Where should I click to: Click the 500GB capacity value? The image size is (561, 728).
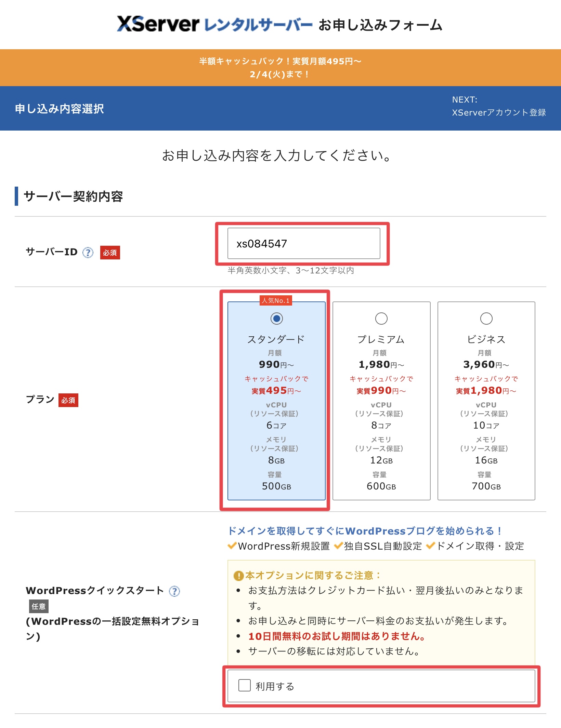coord(276,486)
